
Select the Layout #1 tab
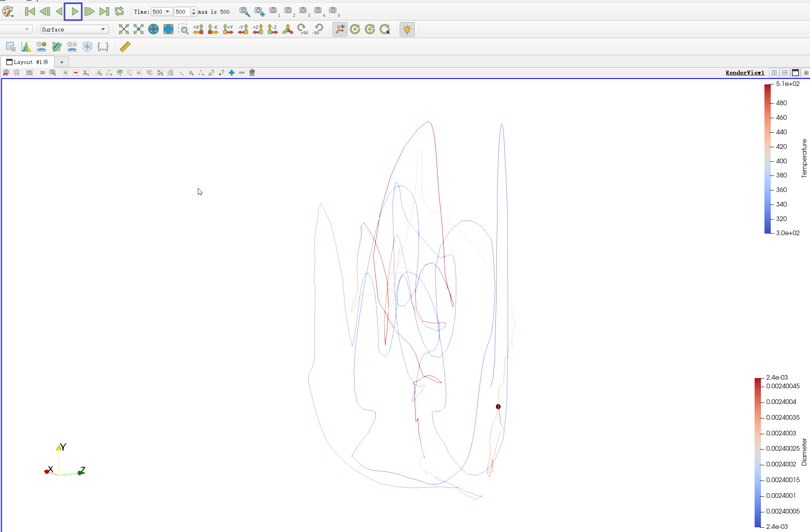[27, 62]
